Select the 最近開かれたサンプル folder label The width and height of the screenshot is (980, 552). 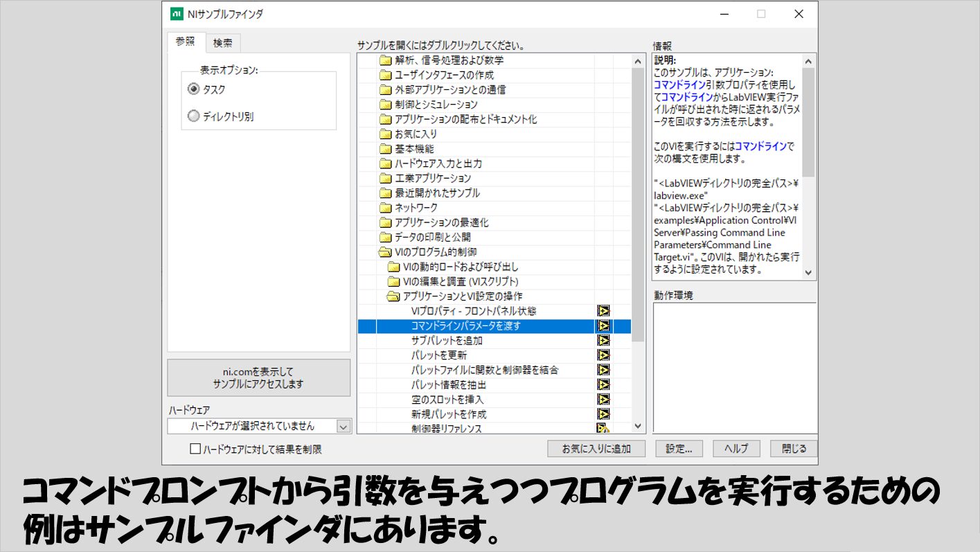[437, 193]
